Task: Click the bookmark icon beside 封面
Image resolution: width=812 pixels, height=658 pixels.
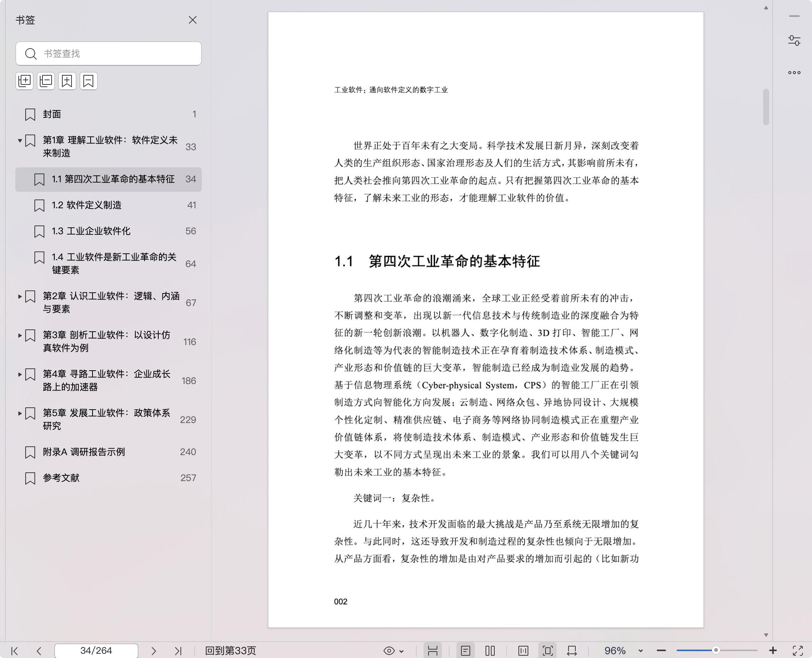Action: coord(30,115)
